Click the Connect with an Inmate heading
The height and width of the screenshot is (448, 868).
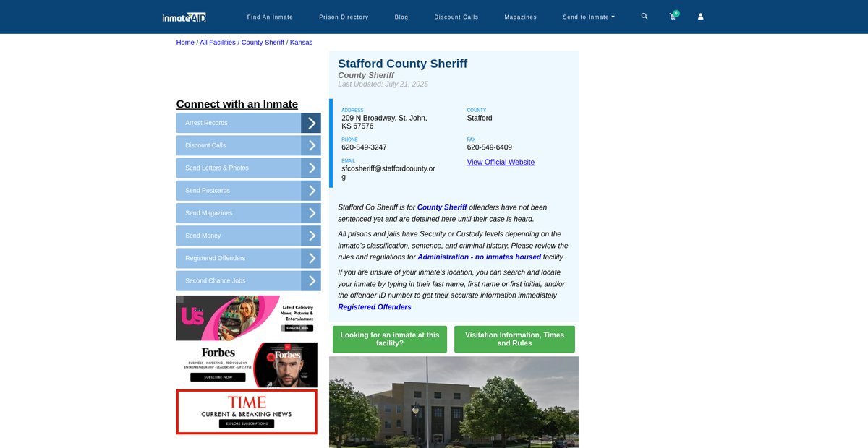237,104
